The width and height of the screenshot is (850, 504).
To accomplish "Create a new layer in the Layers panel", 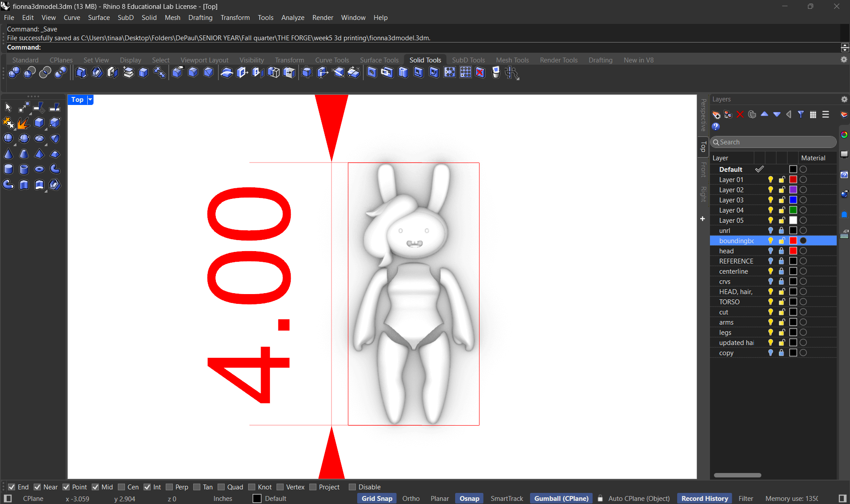I will [716, 114].
